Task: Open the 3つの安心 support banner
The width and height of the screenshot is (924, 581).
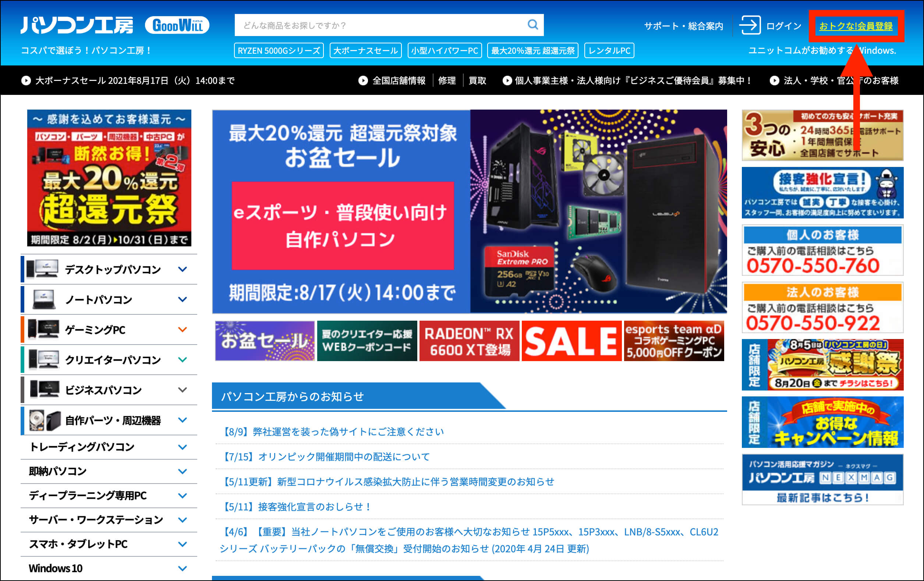Action: (x=823, y=135)
